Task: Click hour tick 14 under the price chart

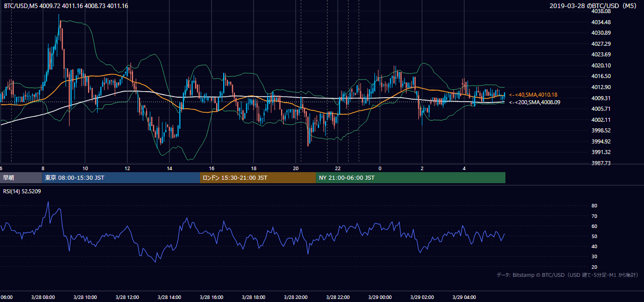Action: pos(169,168)
